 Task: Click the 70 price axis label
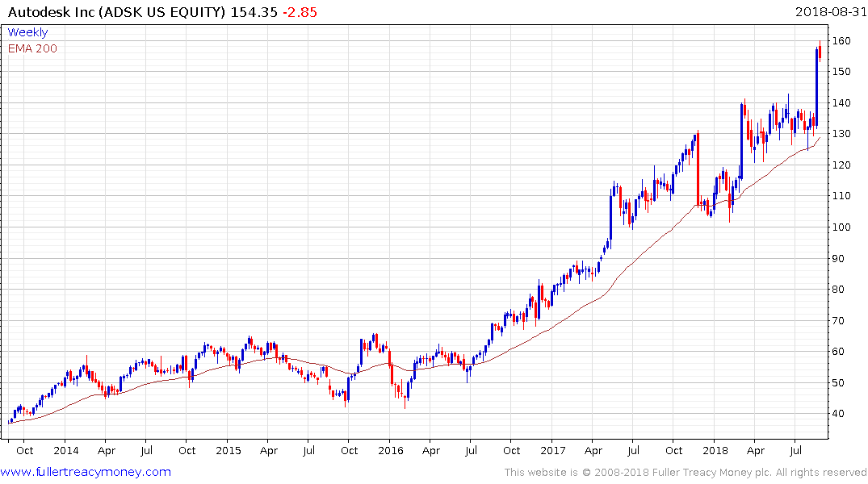click(x=838, y=320)
